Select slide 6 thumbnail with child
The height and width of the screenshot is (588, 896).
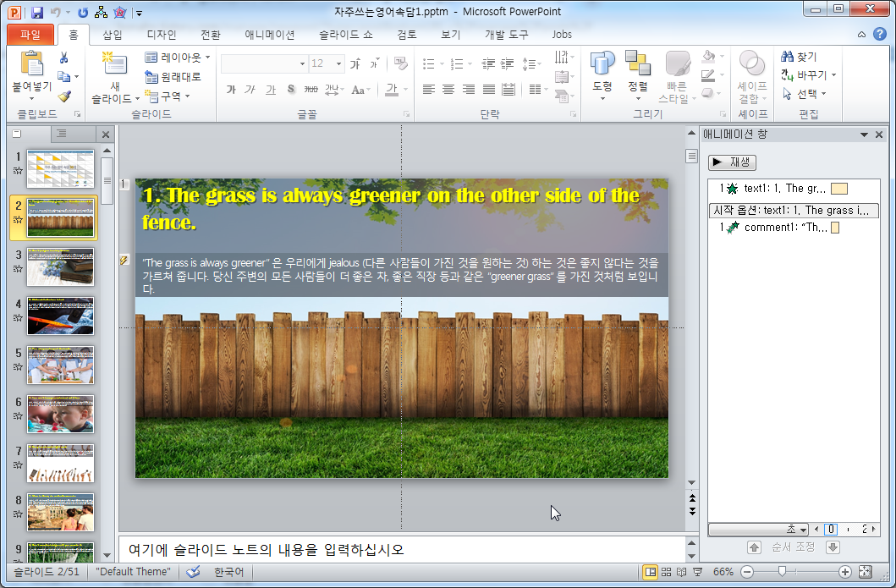(x=61, y=415)
